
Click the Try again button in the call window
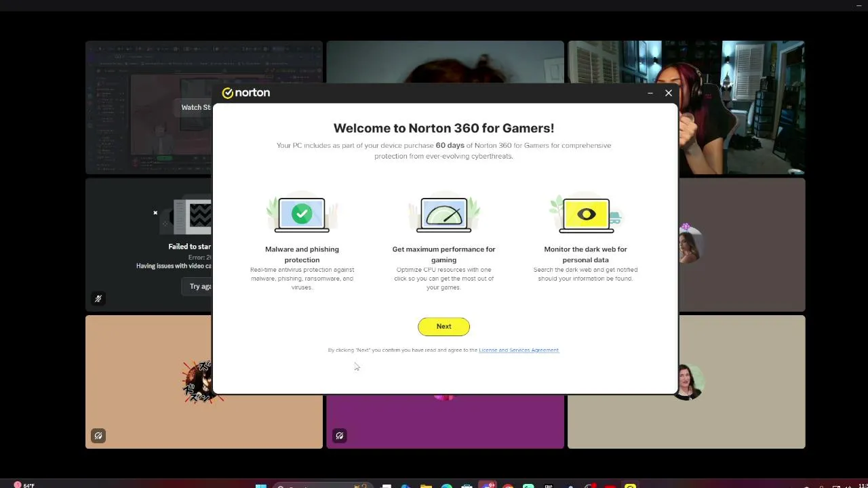(197, 287)
